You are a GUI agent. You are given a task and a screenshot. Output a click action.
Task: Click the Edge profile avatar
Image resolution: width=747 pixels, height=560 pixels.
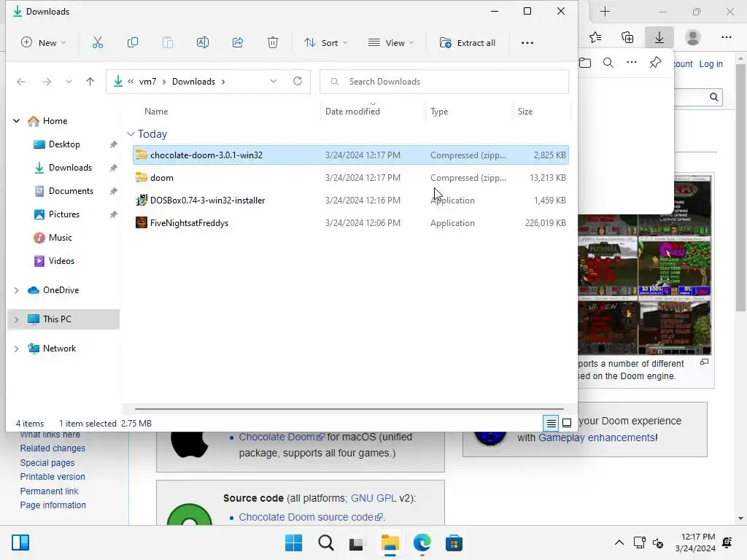(x=693, y=37)
